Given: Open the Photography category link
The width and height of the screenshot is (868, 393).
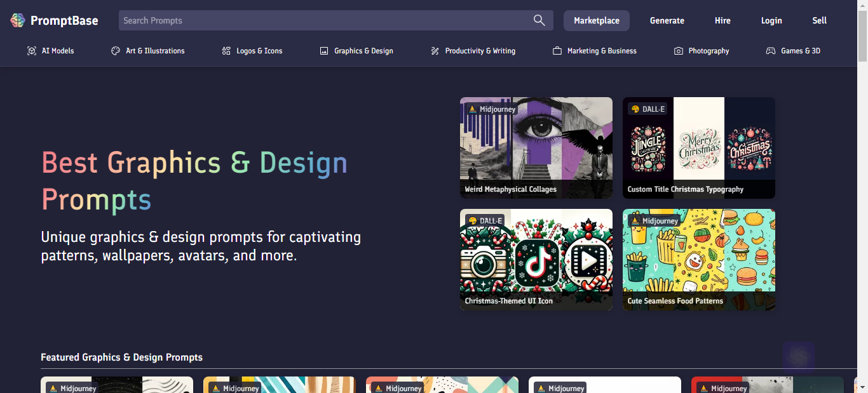Looking at the screenshot, I should coord(702,51).
